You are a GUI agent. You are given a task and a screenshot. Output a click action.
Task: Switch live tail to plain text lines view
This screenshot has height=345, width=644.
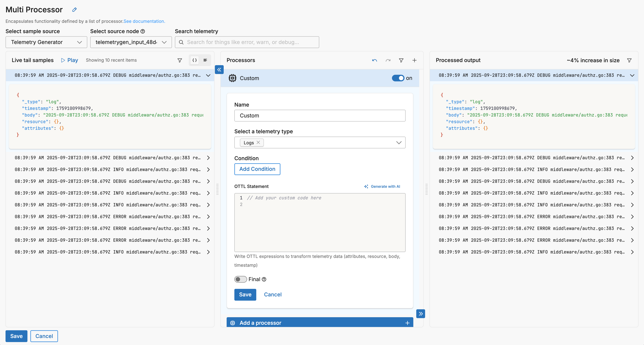pos(205,60)
